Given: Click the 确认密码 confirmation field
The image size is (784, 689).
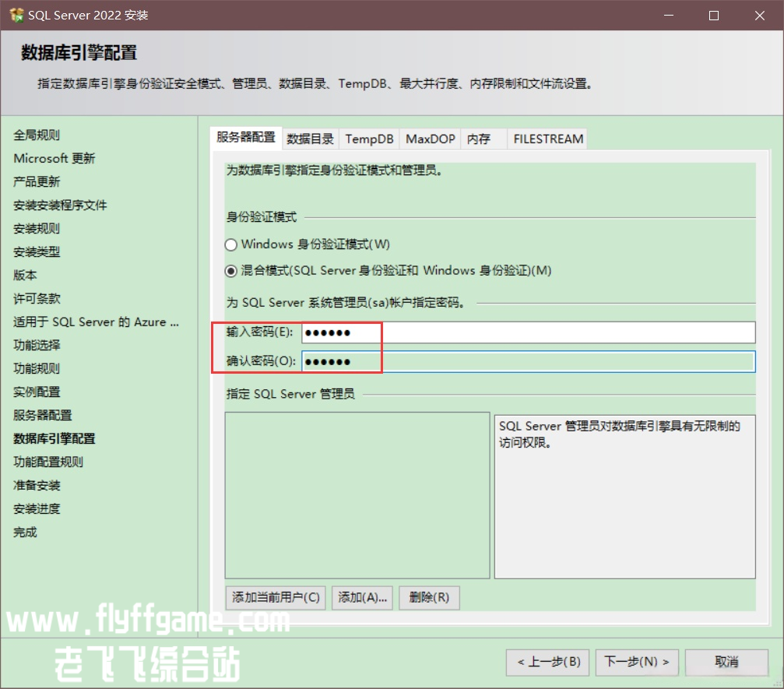Looking at the screenshot, I should click(529, 361).
